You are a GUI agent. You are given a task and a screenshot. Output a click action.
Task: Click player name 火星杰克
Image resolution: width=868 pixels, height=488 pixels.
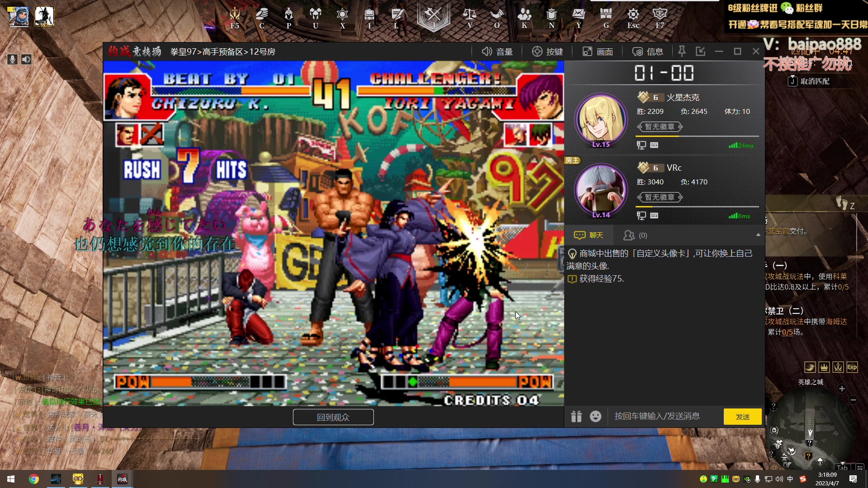683,97
